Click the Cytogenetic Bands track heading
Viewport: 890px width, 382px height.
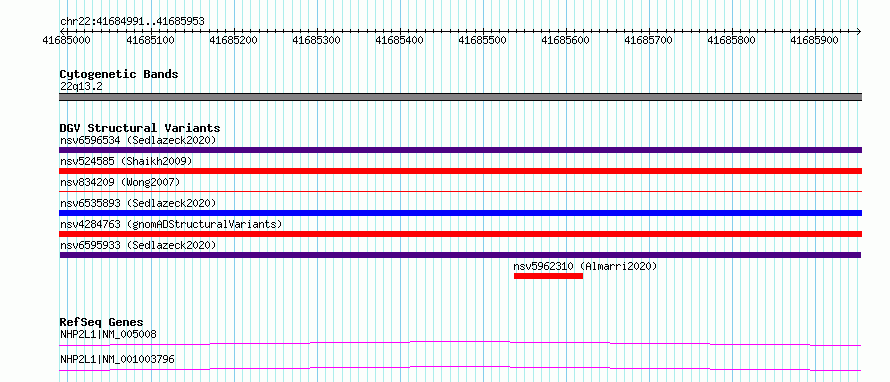click(119, 74)
